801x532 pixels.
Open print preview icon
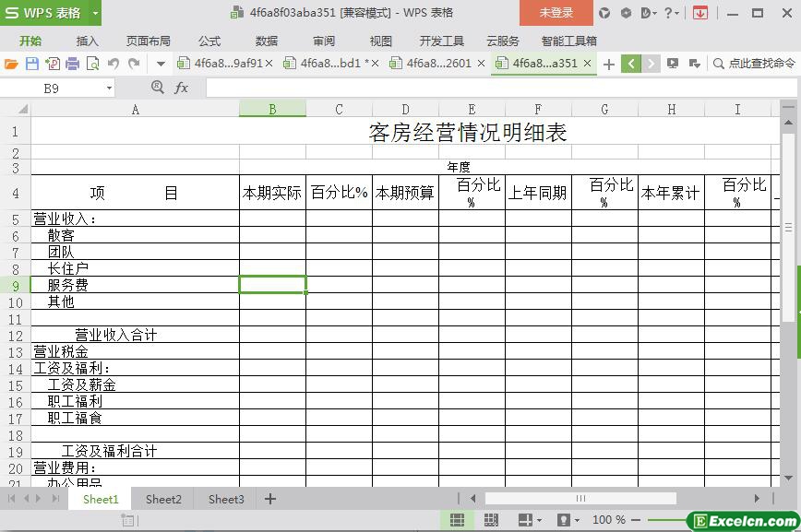click(x=93, y=64)
